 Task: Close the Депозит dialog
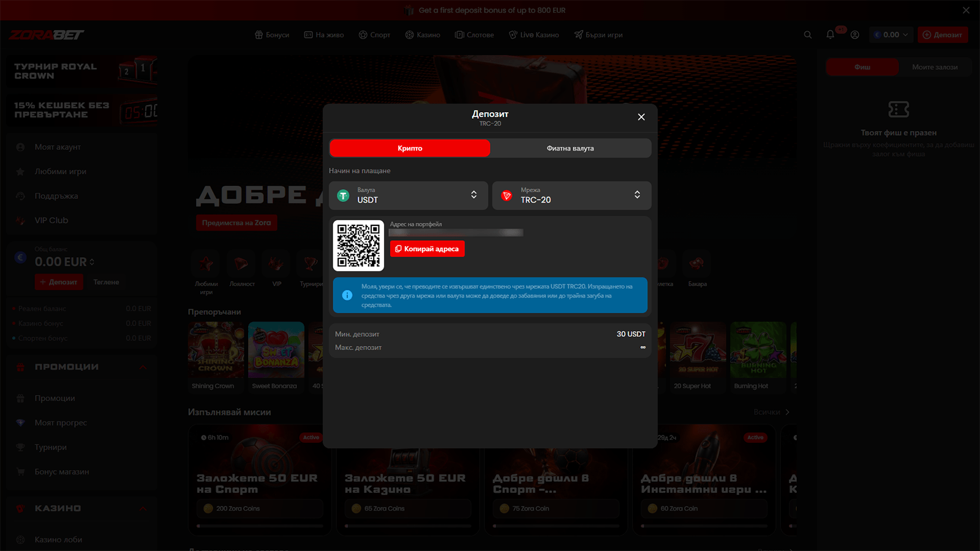(x=641, y=117)
